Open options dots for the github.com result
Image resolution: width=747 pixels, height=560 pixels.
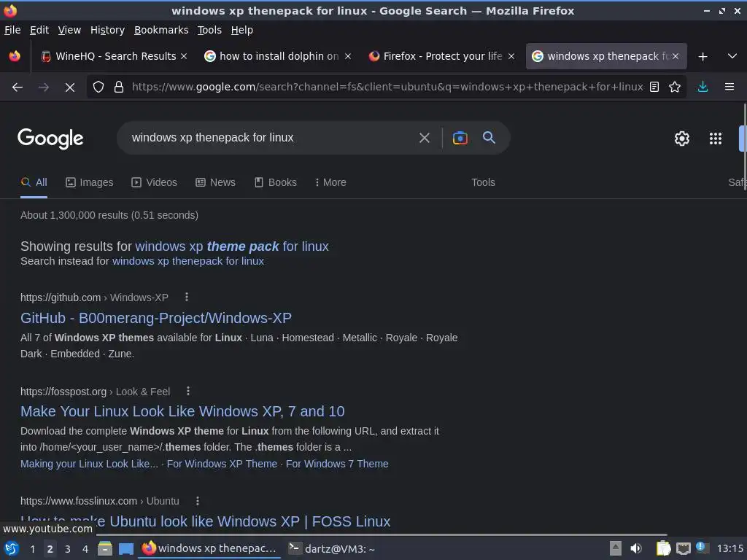pos(187,297)
